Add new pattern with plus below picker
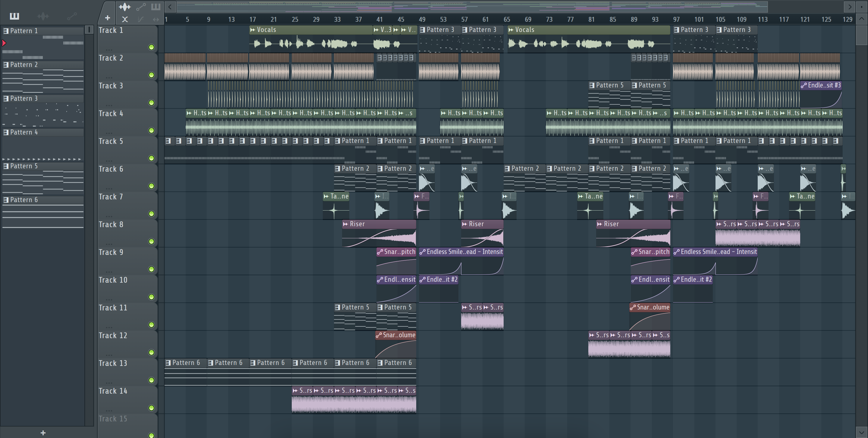 (x=43, y=433)
